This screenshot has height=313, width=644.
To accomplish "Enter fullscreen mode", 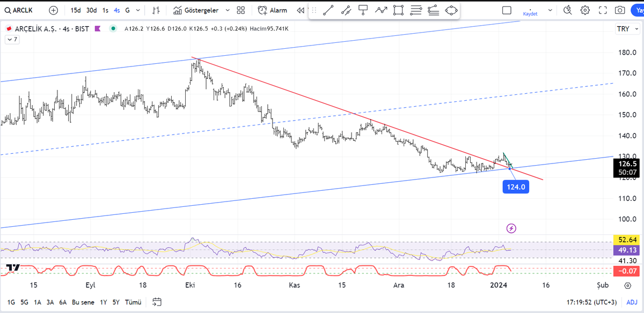I will click(603, 10).
